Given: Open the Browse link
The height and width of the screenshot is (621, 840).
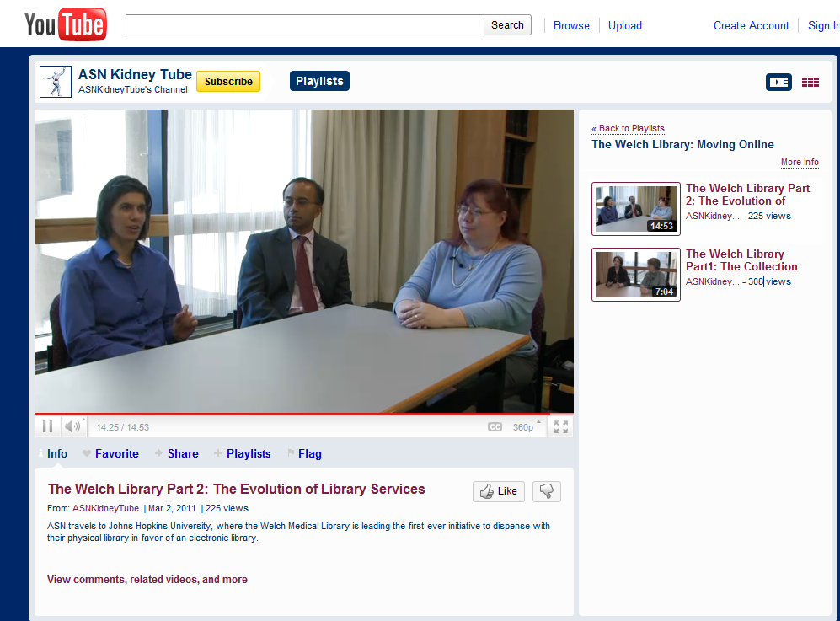Looking at the screenshot, I should tap(571, 26).
